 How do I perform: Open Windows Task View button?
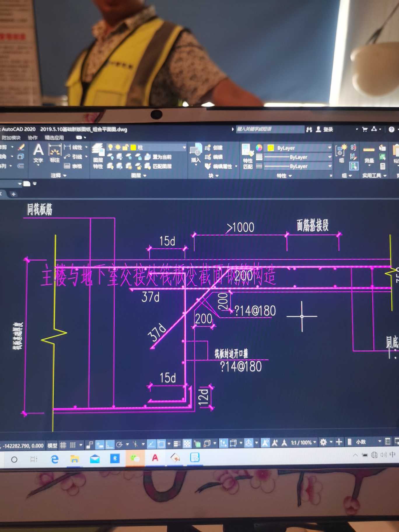click(34, 459)
